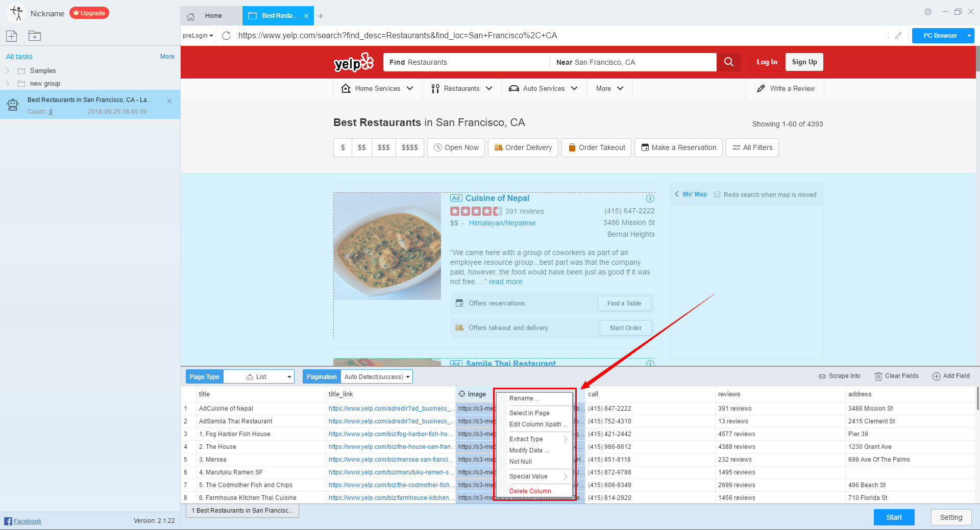Toggle the $ price filter
This screenshot has height=530, width=980.
343,147
